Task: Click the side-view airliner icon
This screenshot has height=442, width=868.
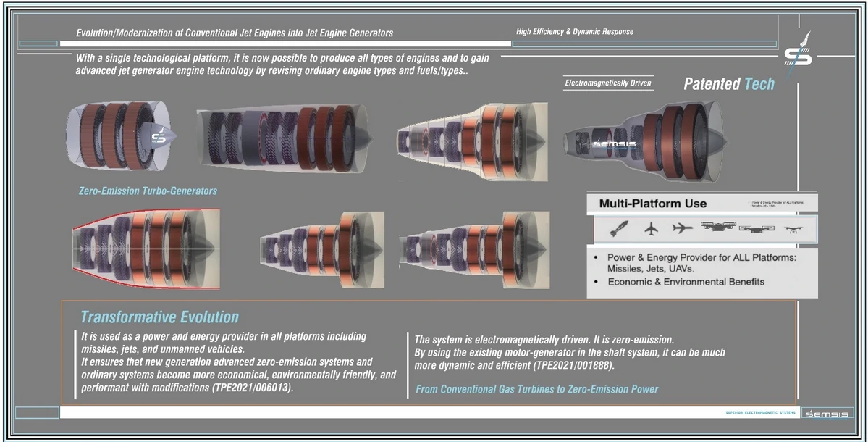Action: (682, 229)
